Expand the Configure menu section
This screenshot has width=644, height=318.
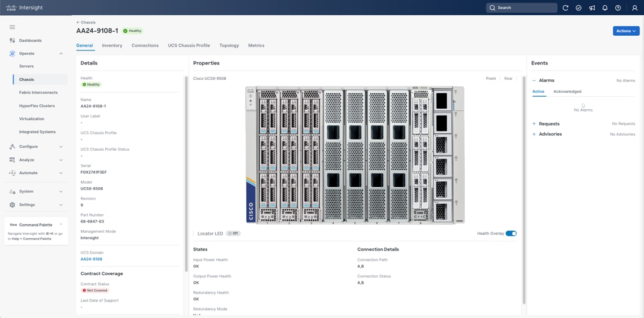pyautogui.click(x=61, y=147)
